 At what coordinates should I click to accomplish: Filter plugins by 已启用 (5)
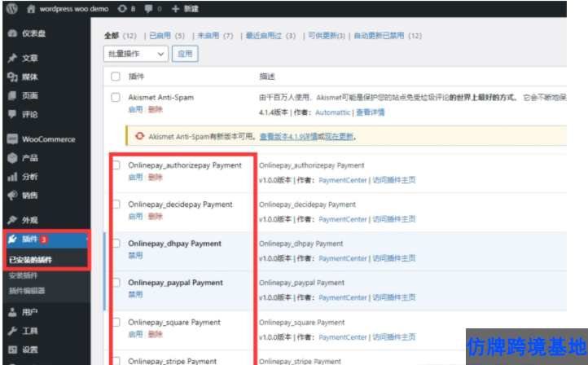click(167, 36)
